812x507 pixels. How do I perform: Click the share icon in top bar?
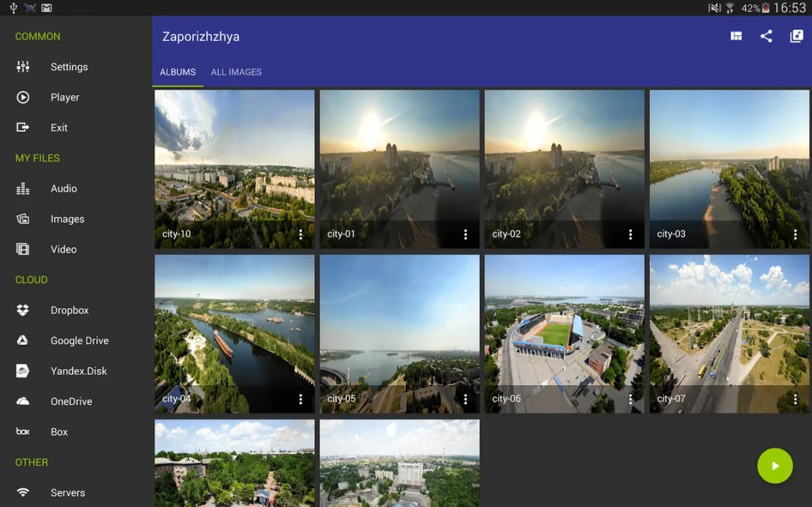coord(766,36)
